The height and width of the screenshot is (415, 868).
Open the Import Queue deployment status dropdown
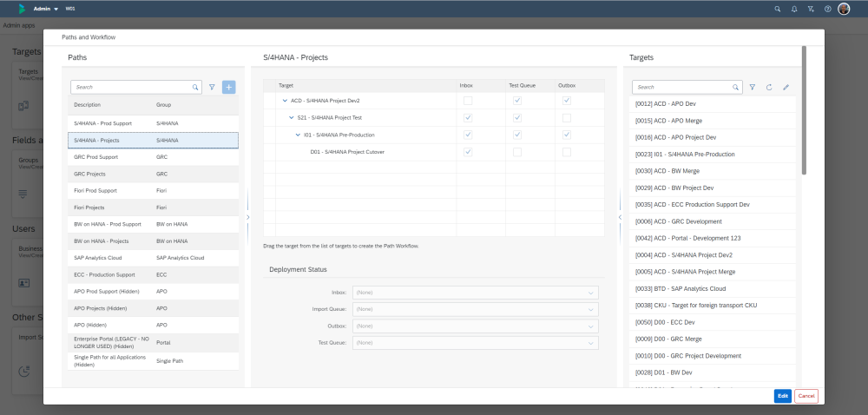pos(476,309)
